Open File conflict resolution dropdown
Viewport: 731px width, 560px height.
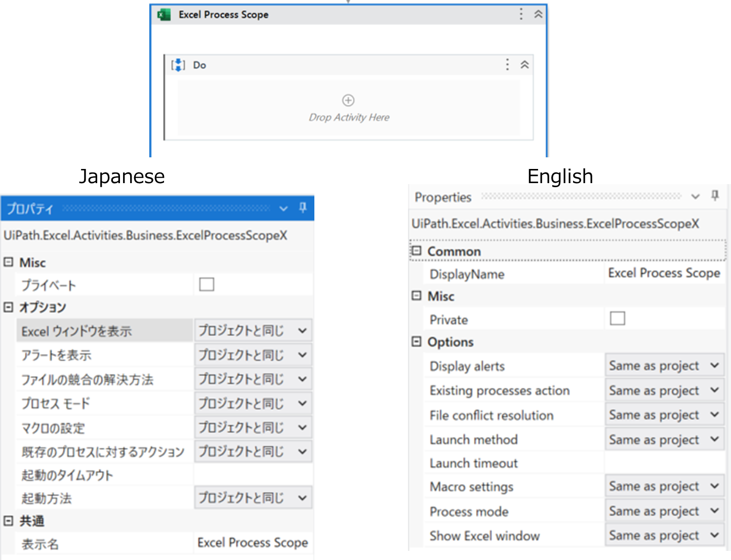(x=664, y=414)
